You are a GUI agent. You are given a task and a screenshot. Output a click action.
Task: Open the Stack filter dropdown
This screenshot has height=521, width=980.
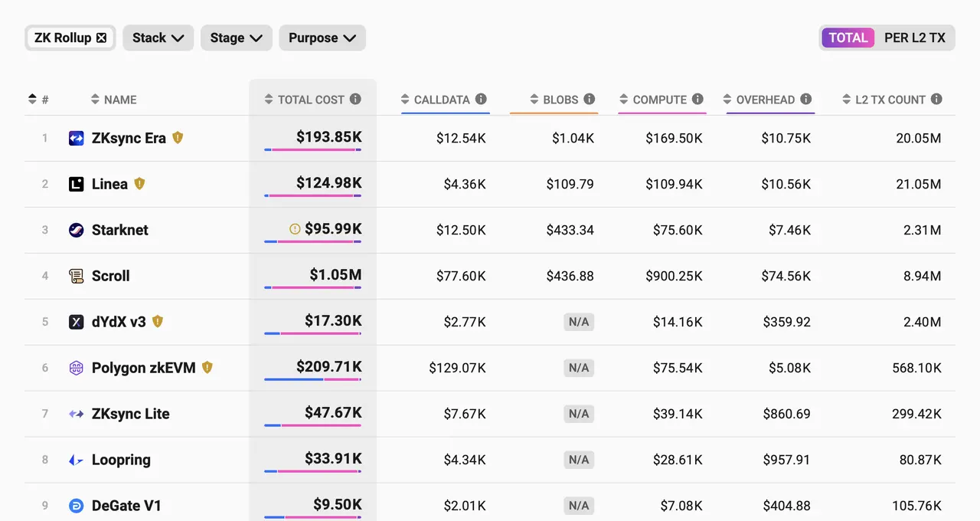click(x=158, y=38)
